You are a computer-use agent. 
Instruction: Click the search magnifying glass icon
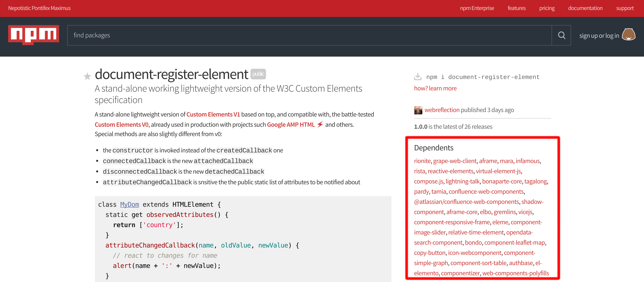coord(562,35)
